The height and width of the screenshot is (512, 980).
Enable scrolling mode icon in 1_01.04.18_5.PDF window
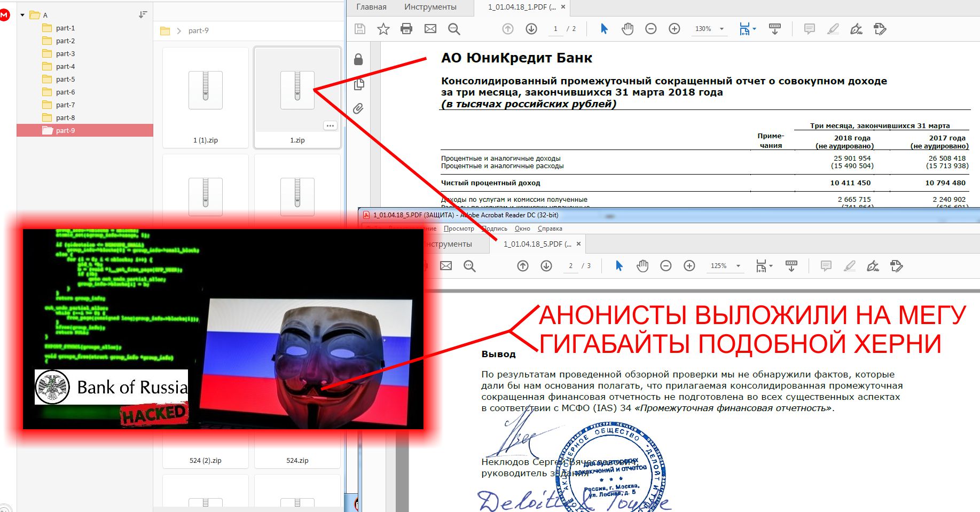point(791,266)
